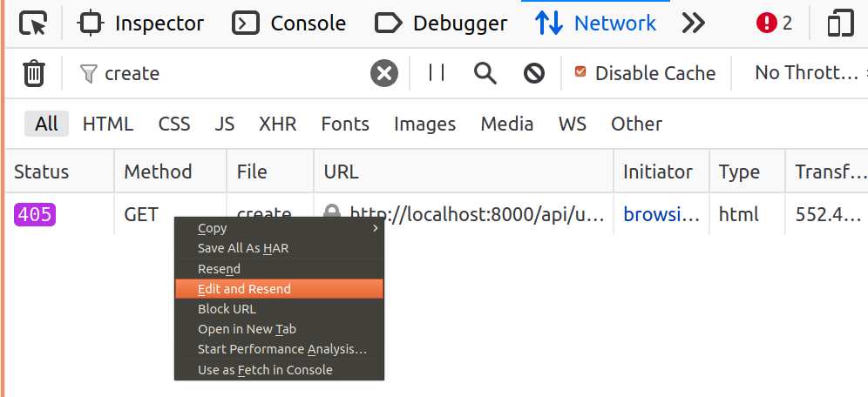Image resolution: width=868 pixels, height=397 pixels.
Task: Filter requests by XHR
Action: coord(278,124)
